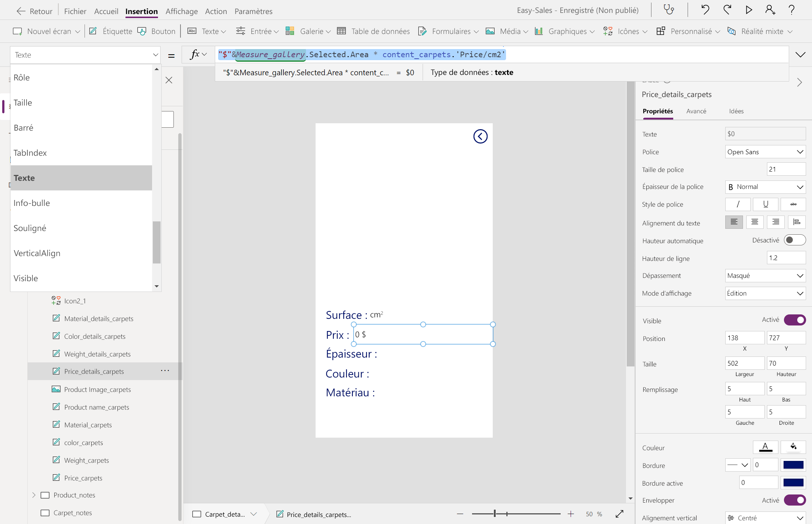The height and width of the screenshot is (524, 812).
Task: Expand the Product_notes screen node
Action: click(34, 495)
